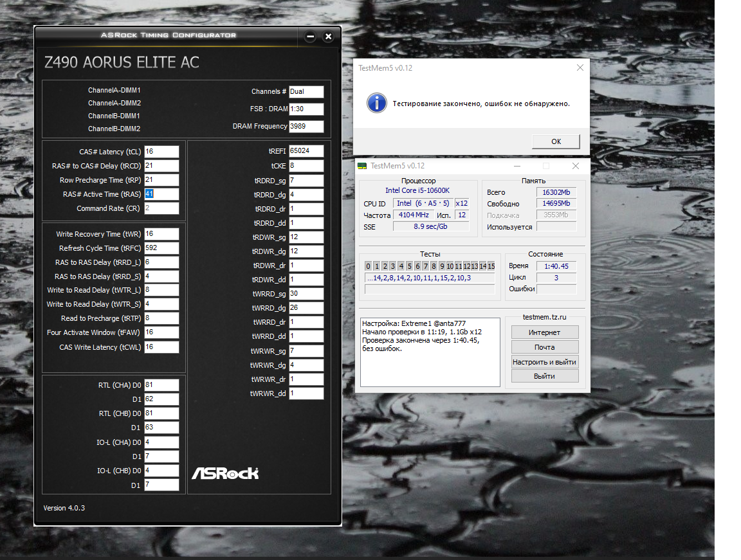Select the RTL (CHA) D0 field
The width and height of the screenshot is (741, 560).
[161, 385]
